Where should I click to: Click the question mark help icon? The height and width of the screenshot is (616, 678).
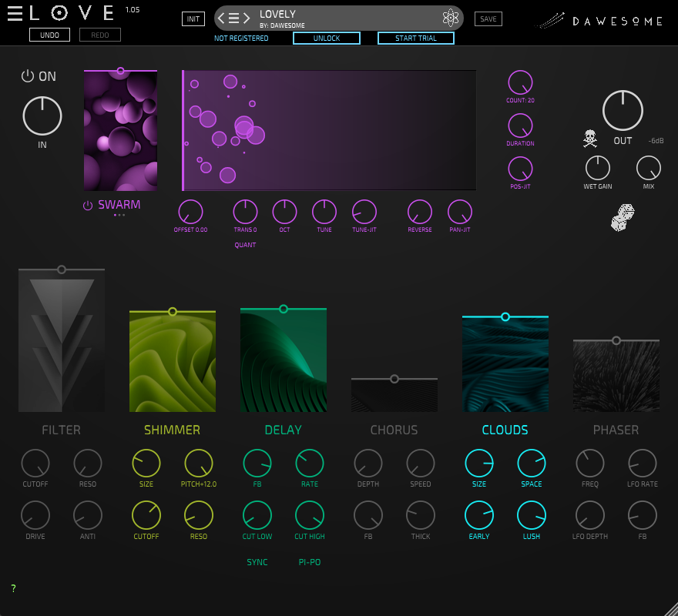[13, 589]
